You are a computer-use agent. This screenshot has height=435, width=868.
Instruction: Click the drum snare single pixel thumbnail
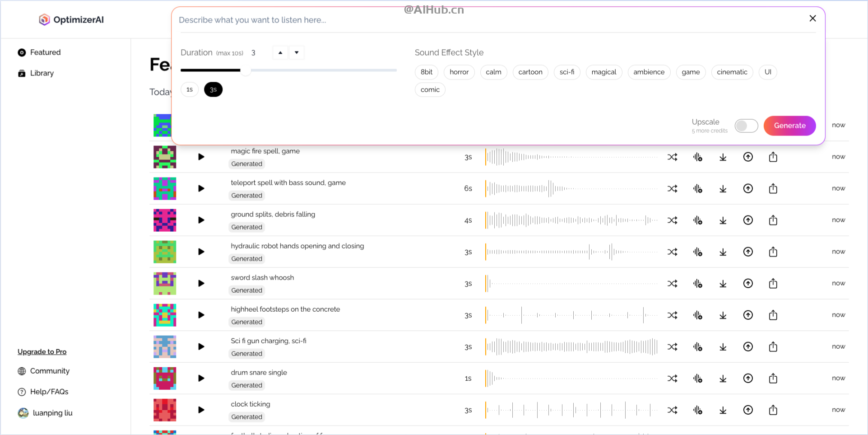[165, 379]
